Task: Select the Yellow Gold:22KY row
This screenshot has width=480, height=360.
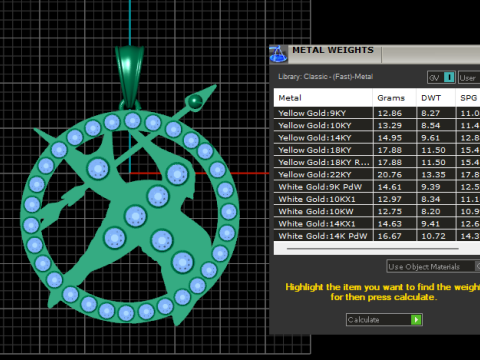Action: click(x=377, y=174)
